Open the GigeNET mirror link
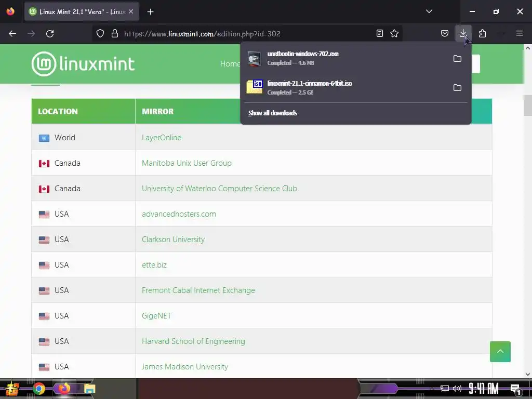Viewport: 532px width, 399px height. click(x=156, y=315)
